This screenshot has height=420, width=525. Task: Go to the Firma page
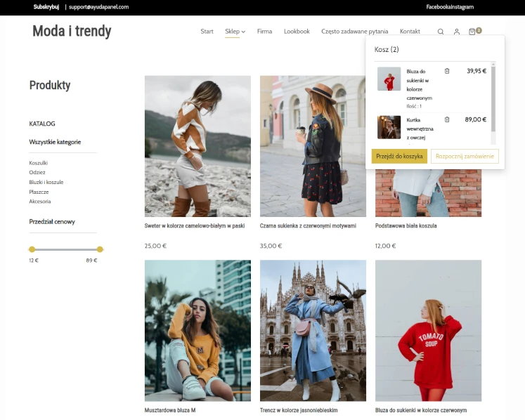pos(265,32)
